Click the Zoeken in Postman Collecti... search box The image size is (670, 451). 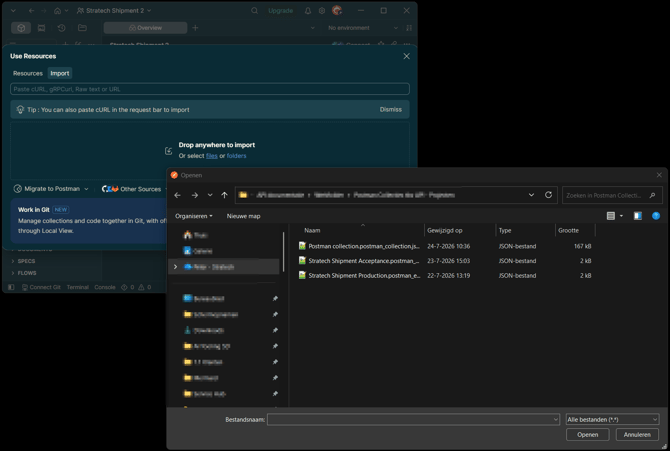point(612,195)
